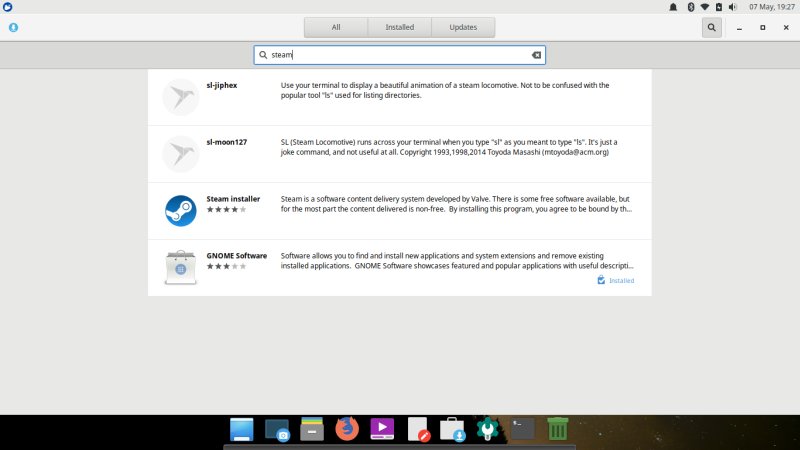Open the Bluetooth indicator
The height and width of the screenshot is (450, 800).
[691, 7]
